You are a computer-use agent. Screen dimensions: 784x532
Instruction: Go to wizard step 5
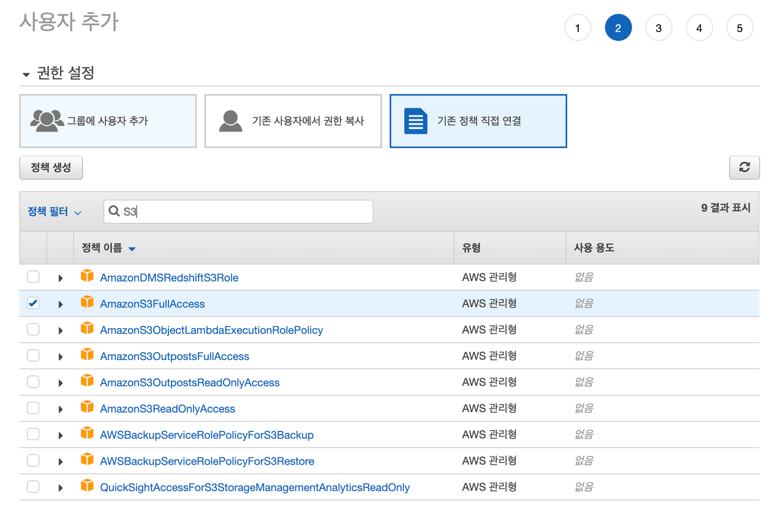point(739,28)
